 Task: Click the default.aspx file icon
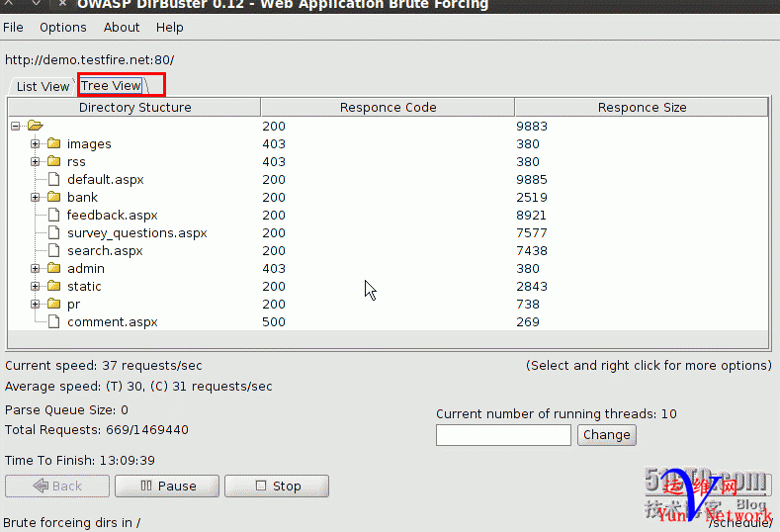53,179
